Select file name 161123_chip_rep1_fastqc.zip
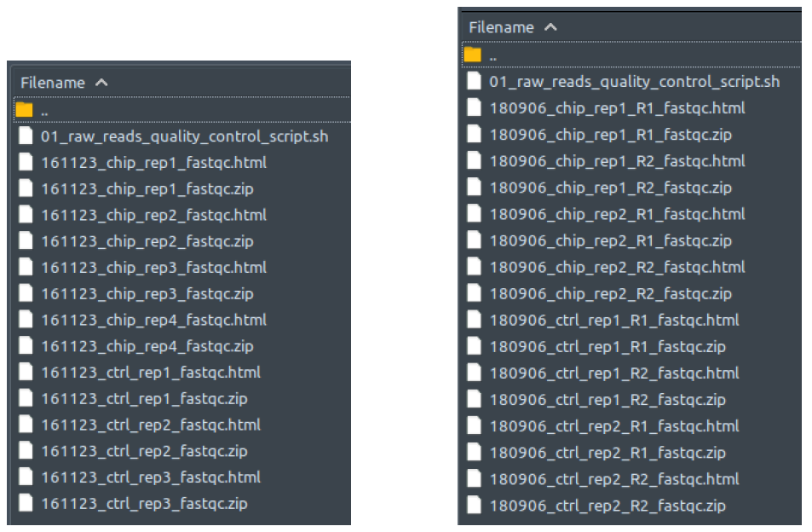This screenshot has width=812, height=532. click(x=147, y=189)
